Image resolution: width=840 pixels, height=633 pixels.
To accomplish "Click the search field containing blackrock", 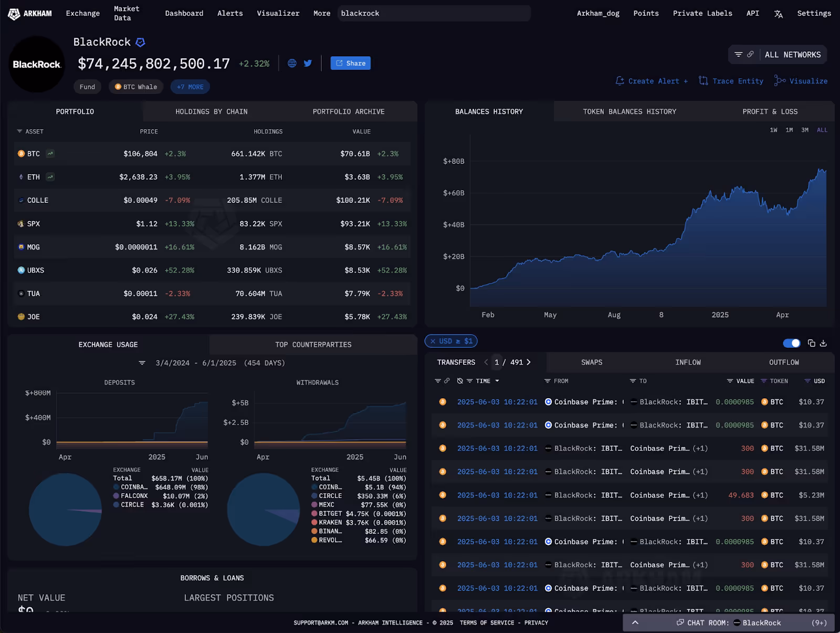I will (434, 14).
